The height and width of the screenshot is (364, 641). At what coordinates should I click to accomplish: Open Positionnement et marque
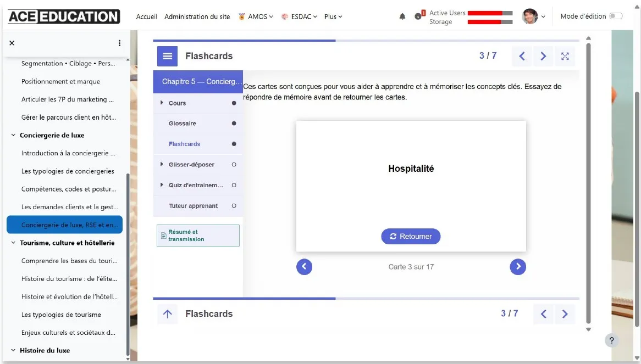click(x=60, y=81)
